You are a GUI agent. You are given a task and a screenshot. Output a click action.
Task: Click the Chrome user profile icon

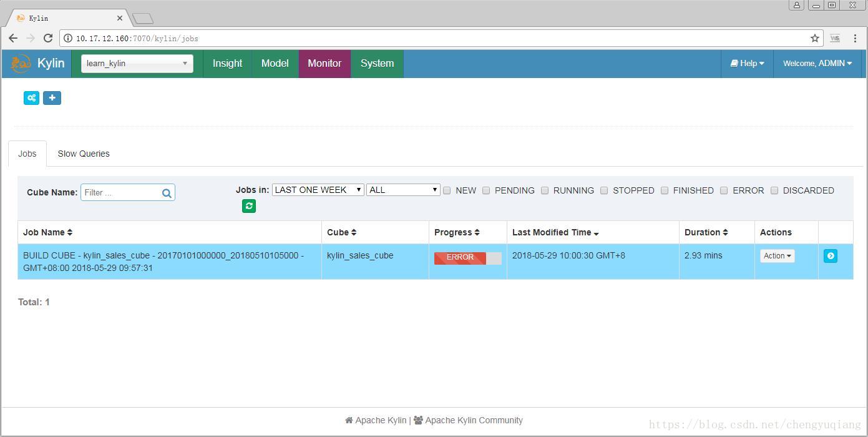[796, 5]
